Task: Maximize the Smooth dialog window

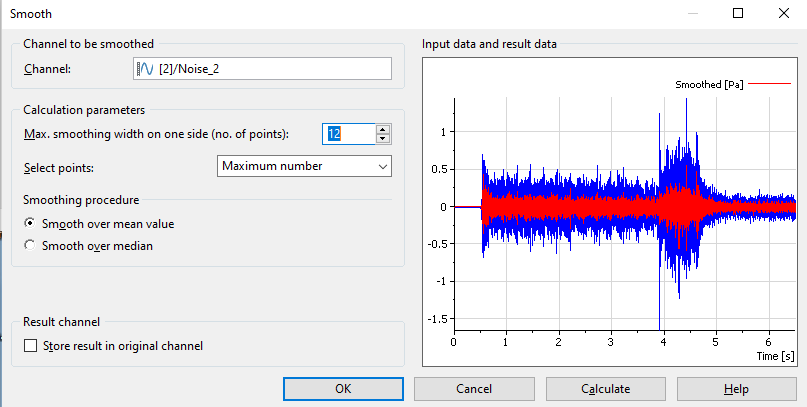Action: click(738, 14)
